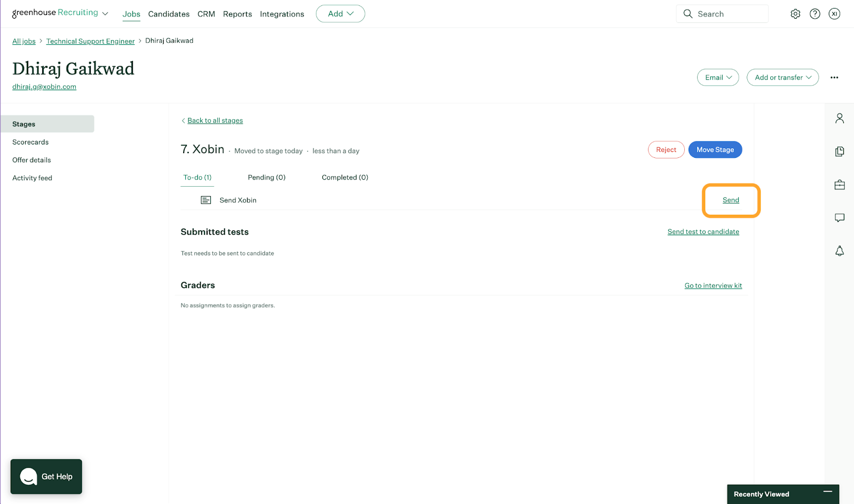854x504 pixels.
Task: Switch to the Completed (0) tab
Action: click(345, 178)
